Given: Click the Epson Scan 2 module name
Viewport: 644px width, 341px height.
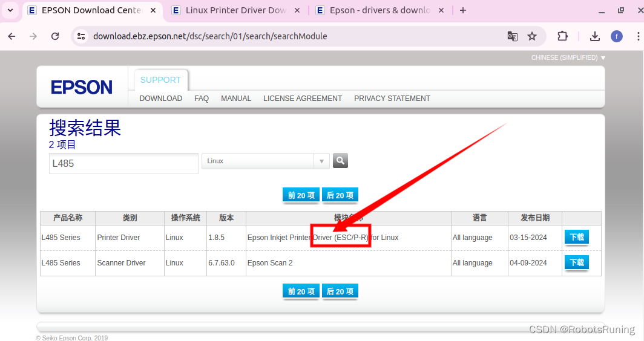Looking at the screenshot, I should [x=270, y=262].
